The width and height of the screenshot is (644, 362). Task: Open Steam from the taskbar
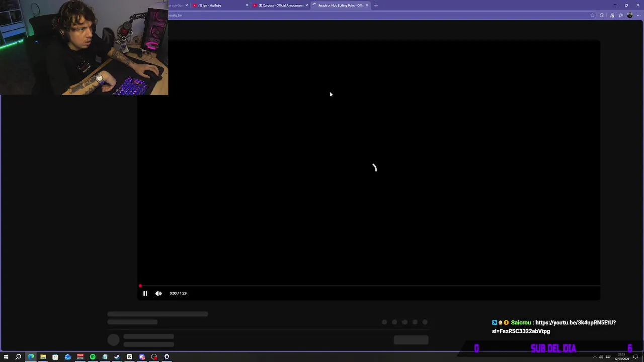click(117, 357)
